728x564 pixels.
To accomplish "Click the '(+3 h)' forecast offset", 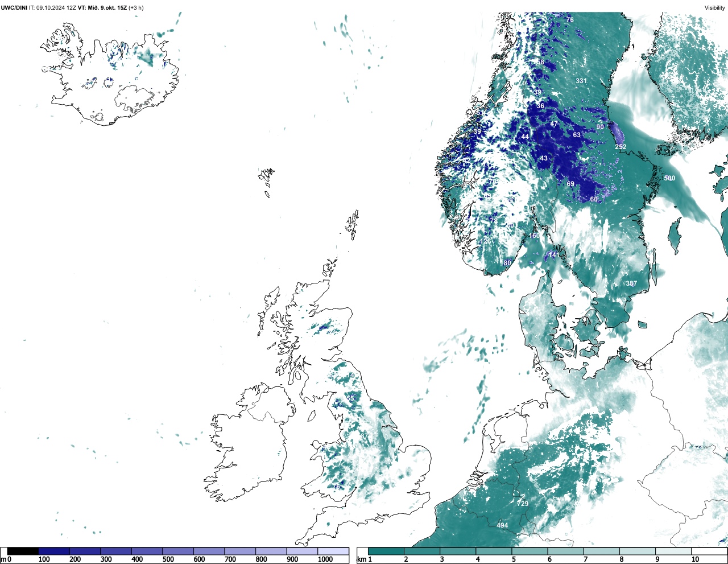I will coord(136,7).
